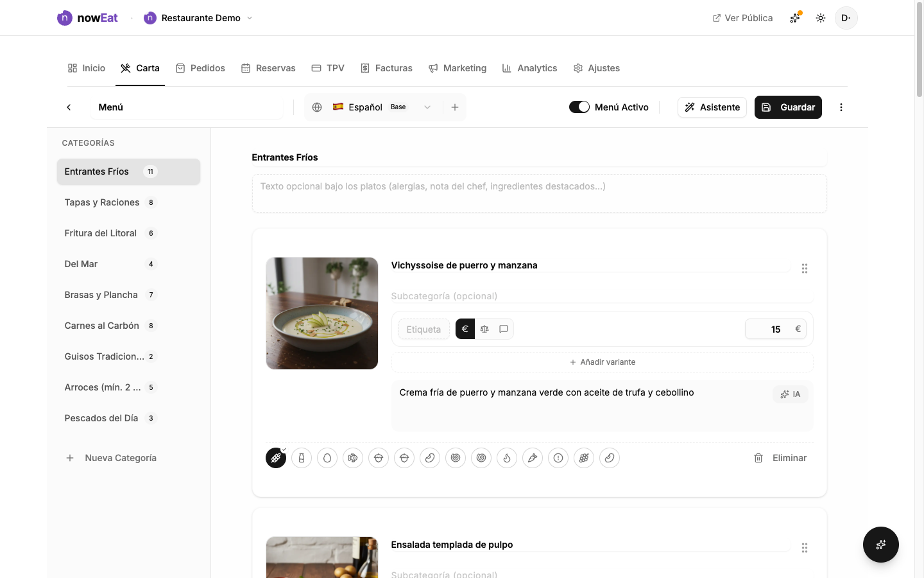Image resolution: width=924 pixels, height=578 pixels.
Task: Open the Reservas tab
Action: pyautogui.click(x=268, y=68)
